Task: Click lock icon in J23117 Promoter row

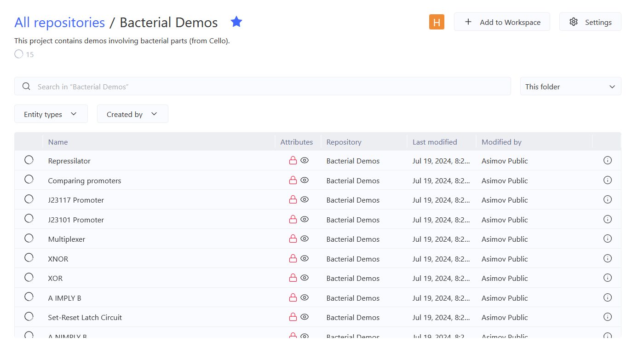Action: [x=293, y=199]
